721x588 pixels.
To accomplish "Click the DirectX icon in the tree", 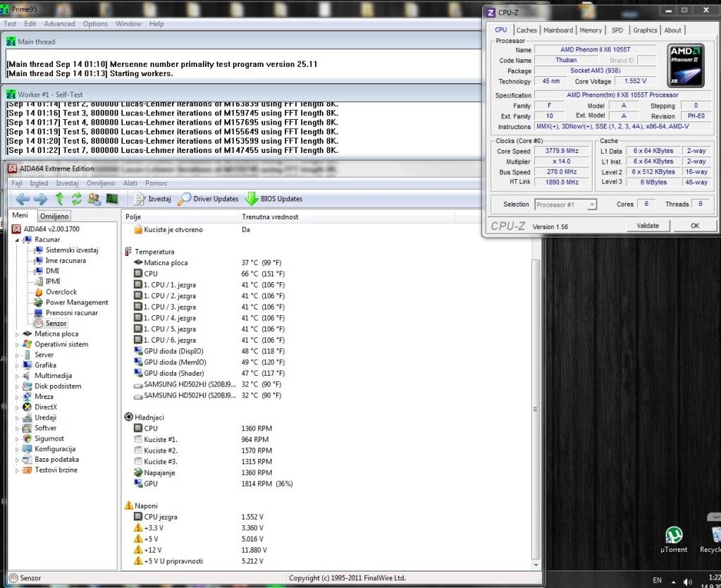I will tap(27, 408).
